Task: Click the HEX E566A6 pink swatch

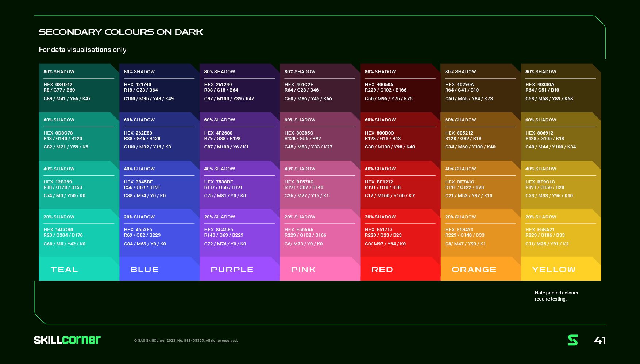Action: 320,233
